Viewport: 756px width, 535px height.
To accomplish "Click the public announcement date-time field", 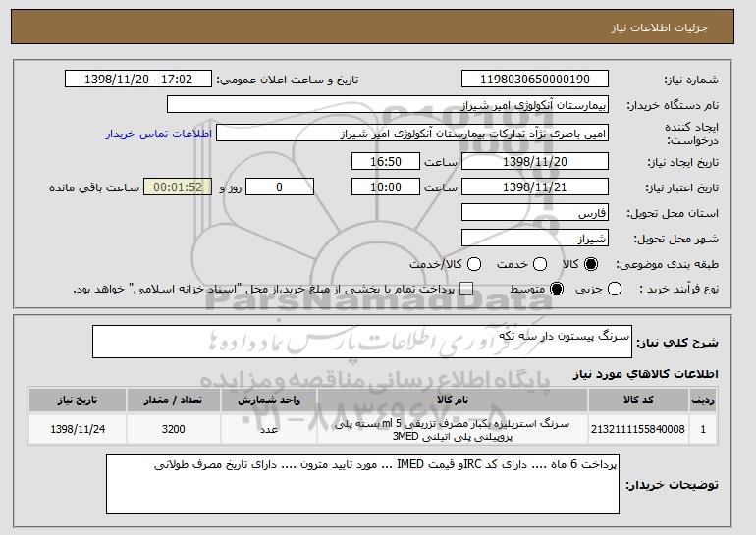I will (x=138, y=80).
